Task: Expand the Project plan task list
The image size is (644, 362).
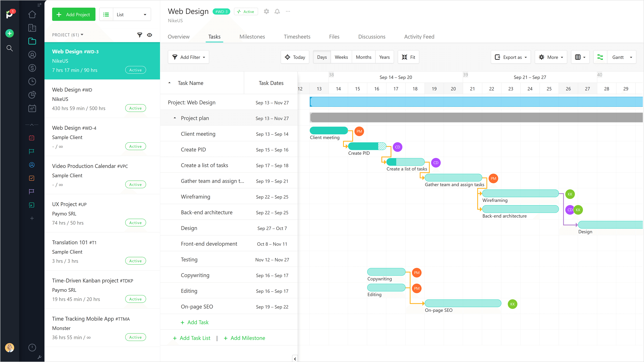Action: [x=174, y=118]
